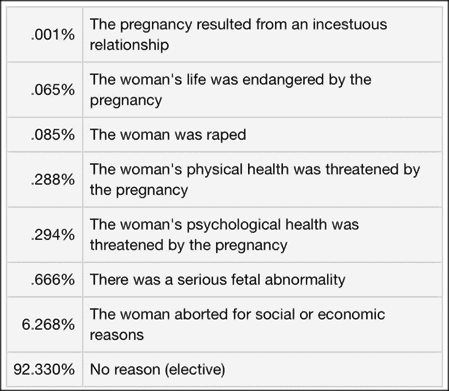Image resolution: width=449 pixels, height=391 pixels.
Task: Select the serious fetal abnormality row text
Action: pyautogui.click(x=217, y=280)
